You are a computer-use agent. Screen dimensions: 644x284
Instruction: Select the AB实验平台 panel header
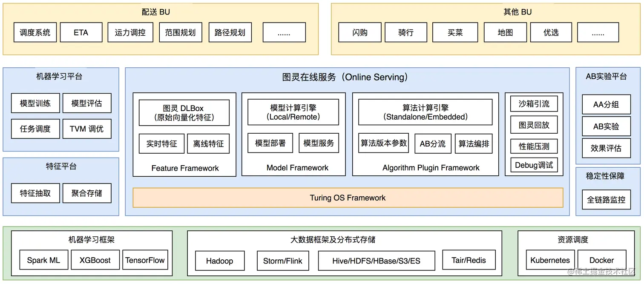(606, 77)
